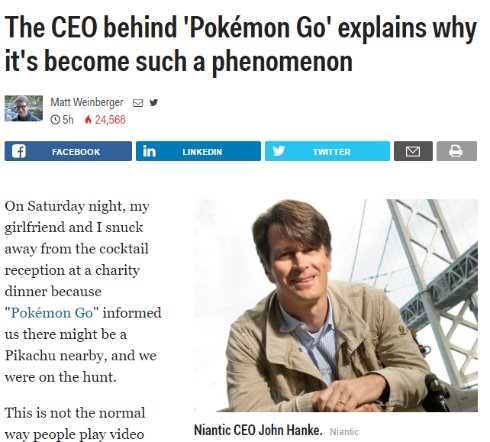
Task: Click the Facebook logo icon
Action: (18, 151)
